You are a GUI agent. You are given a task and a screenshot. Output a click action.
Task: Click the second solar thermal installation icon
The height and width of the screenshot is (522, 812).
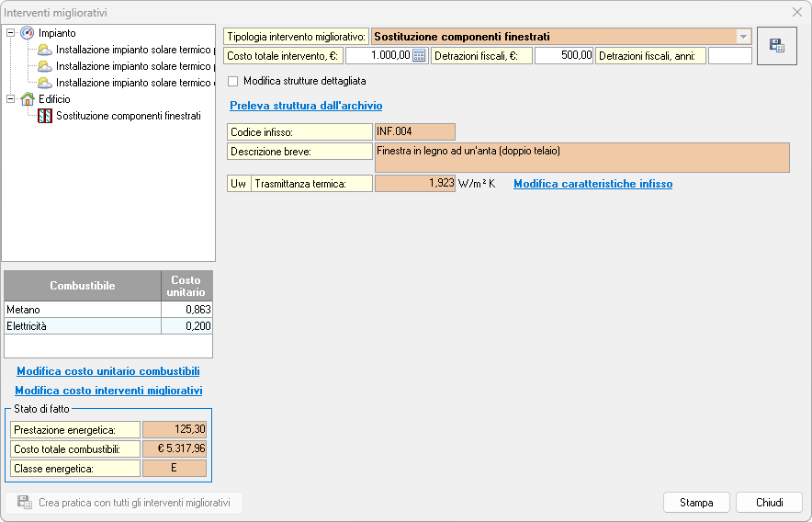(x=45, y=66)
